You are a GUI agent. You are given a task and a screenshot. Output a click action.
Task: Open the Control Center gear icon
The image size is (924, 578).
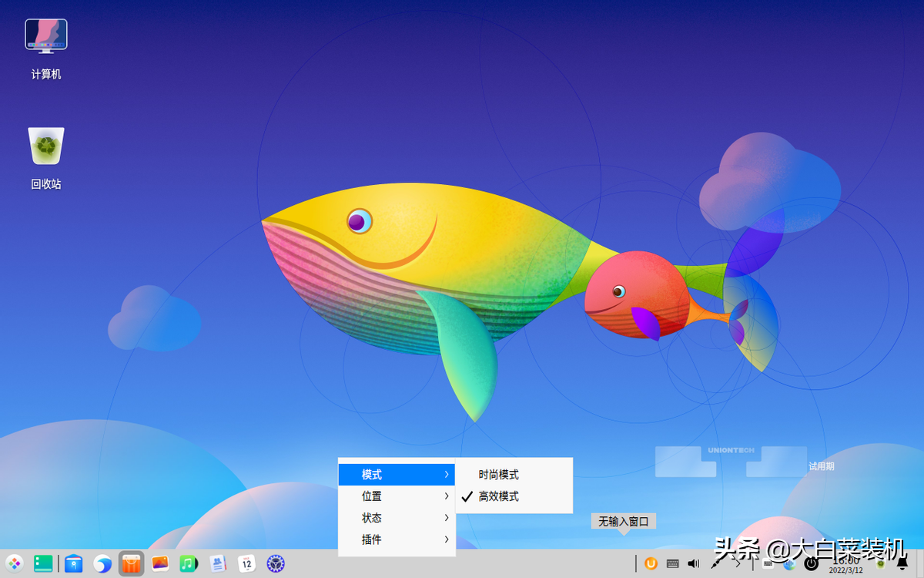pos(276,564)
